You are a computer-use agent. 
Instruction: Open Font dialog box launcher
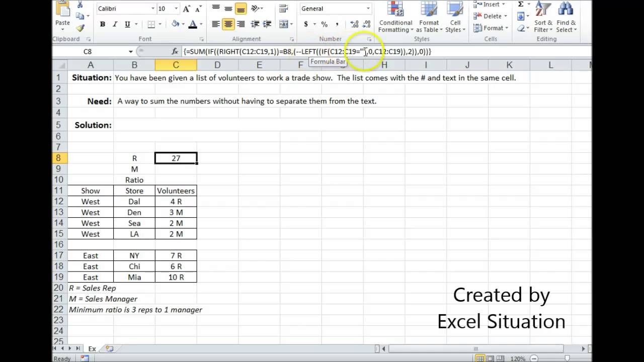point(202,39)
